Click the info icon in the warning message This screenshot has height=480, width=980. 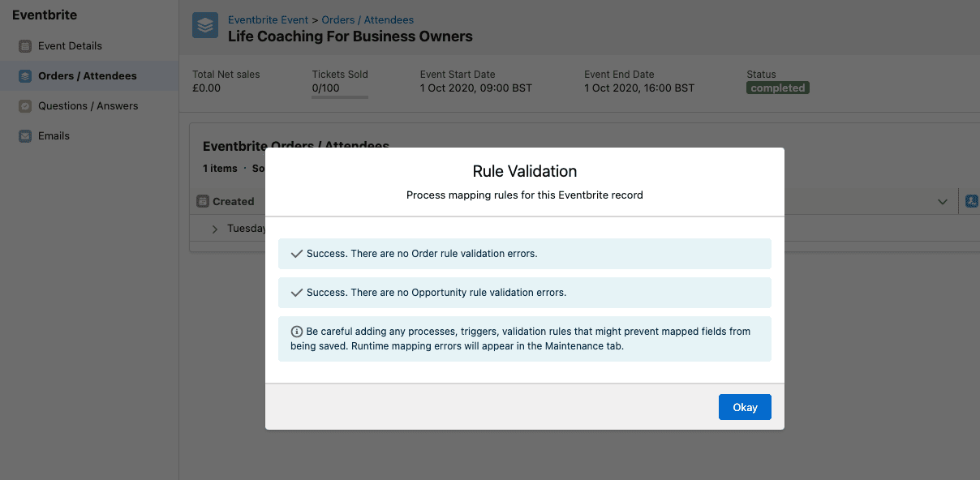pos(297,332)
